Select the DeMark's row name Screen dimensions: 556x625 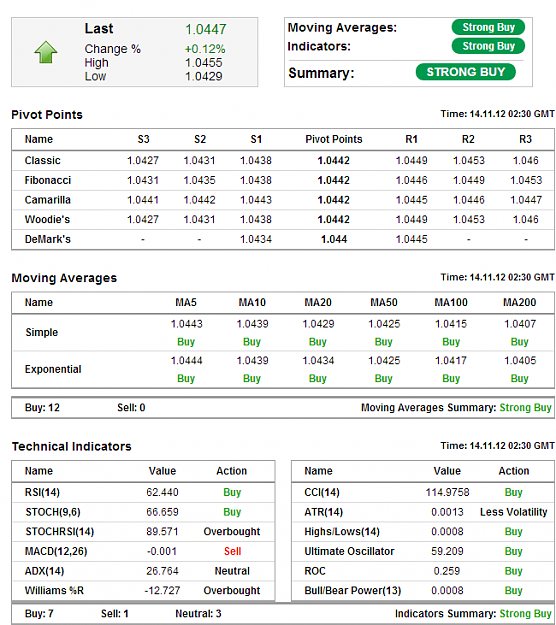click(x=48, y=239)
